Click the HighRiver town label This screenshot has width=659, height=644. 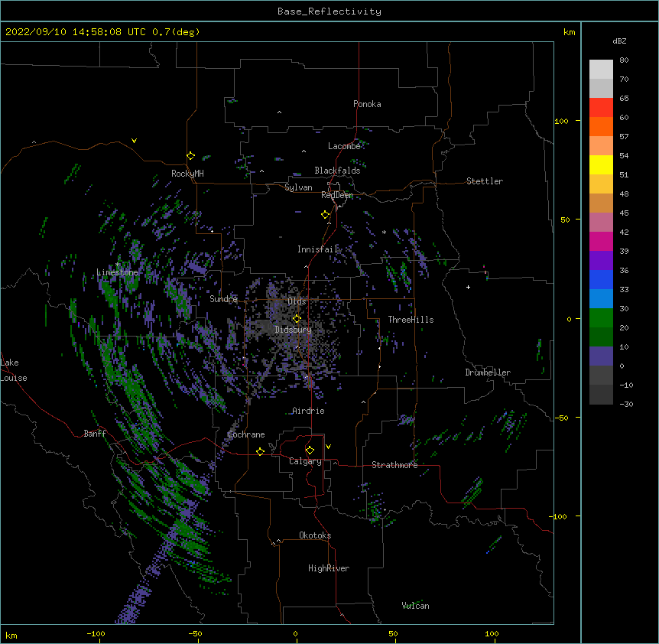[x=329, y=568]
